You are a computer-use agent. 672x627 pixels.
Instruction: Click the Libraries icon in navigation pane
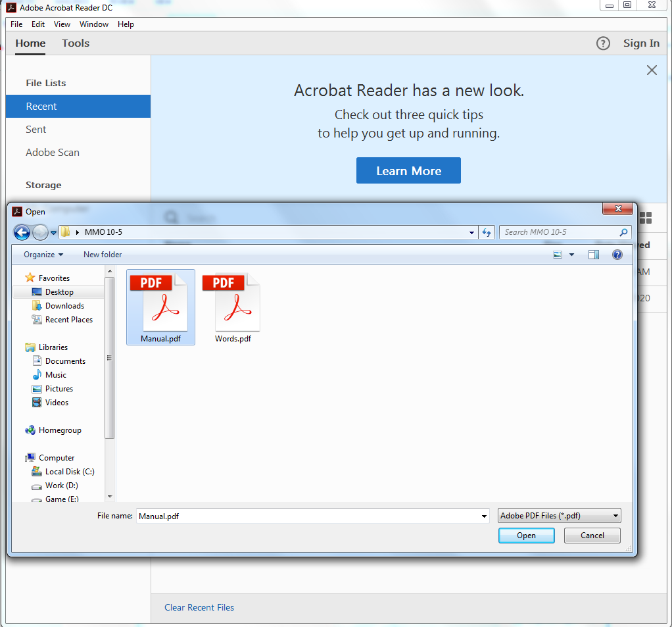(30, 347)
